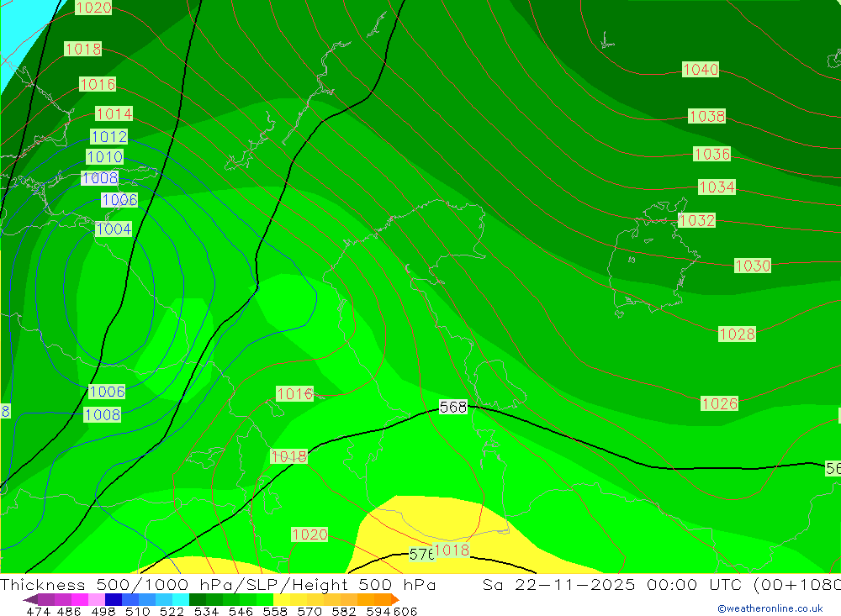The image size is (841, 616).
Task: Click the blue 1008 label directly under 1010
Action: pyautogui.click(x=100, y=177)
